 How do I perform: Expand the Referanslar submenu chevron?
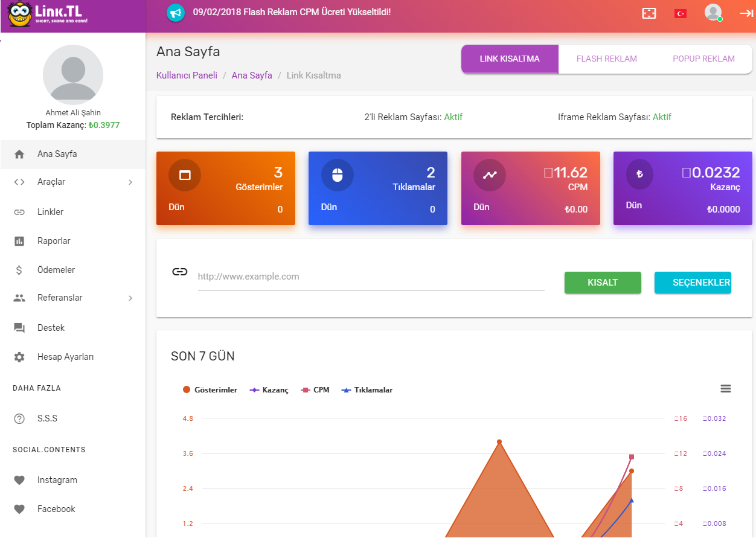coord(130,298)
